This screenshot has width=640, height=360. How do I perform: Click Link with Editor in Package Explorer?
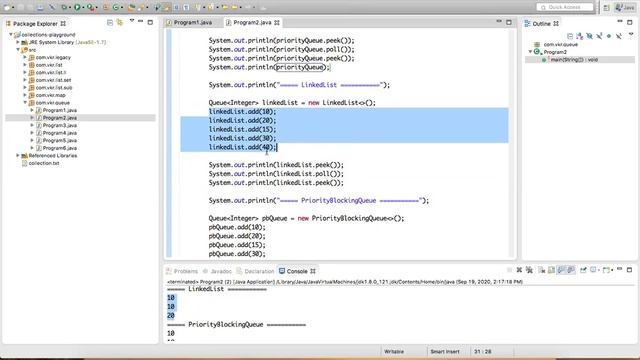119,23
